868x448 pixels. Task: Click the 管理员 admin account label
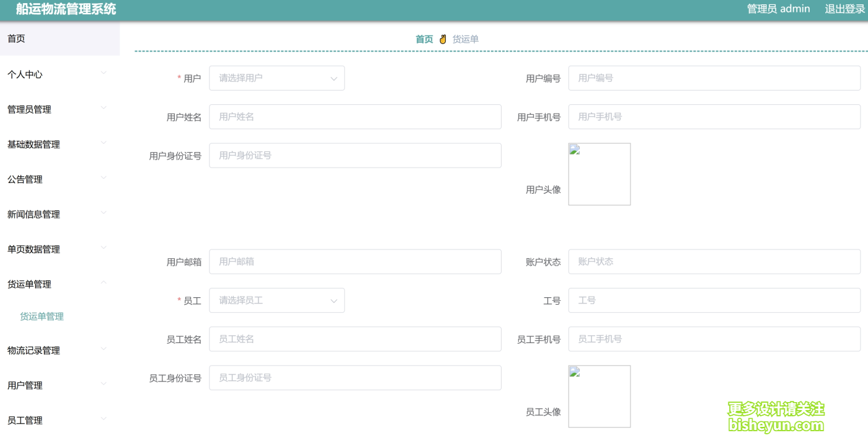point(779,9)
